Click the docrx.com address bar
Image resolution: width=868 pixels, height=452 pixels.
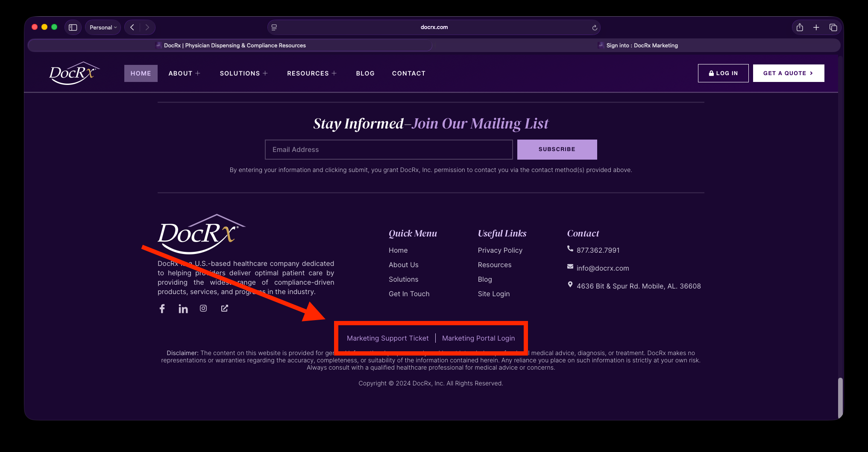tap(434, 27)
